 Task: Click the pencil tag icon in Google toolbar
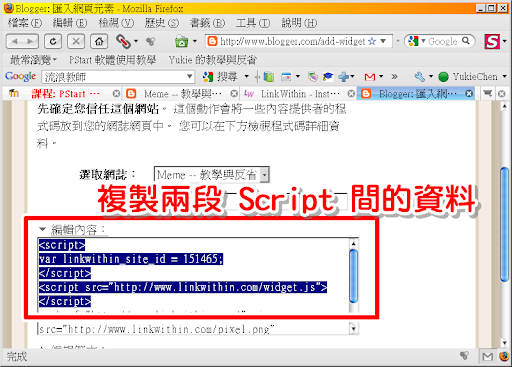click(x=313, y=77)
